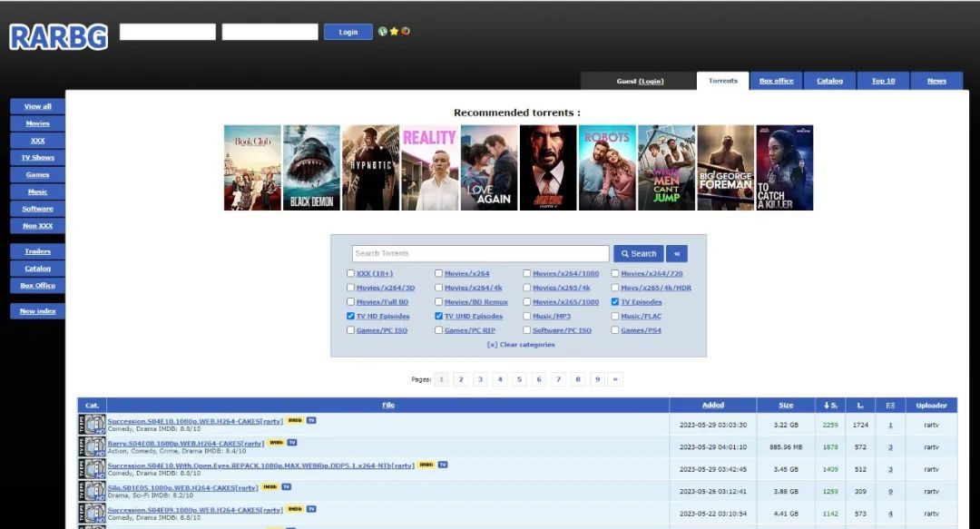
Task: Click the green uTorrent icon beside Login
Action: 383,31
